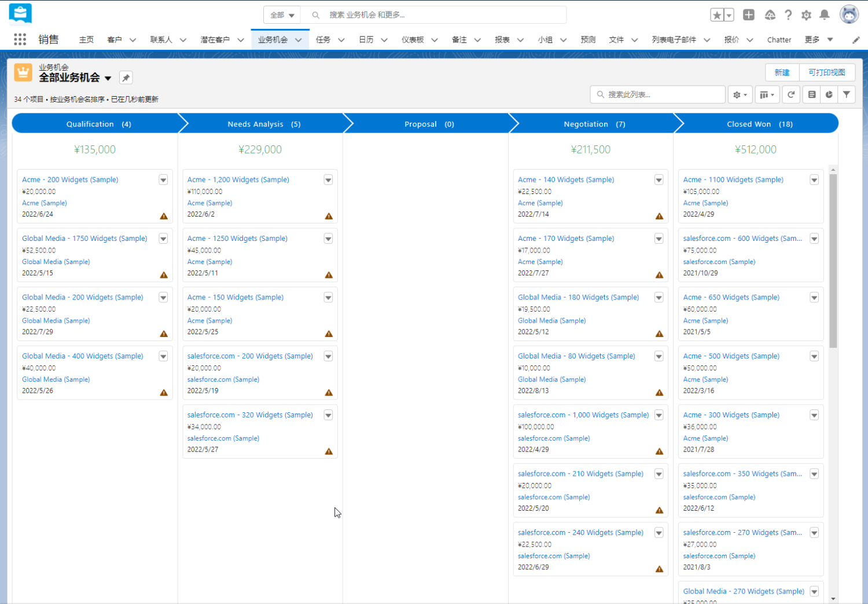Click the Salesforce app logo
The image size is (868, 604).
[20, 14]
